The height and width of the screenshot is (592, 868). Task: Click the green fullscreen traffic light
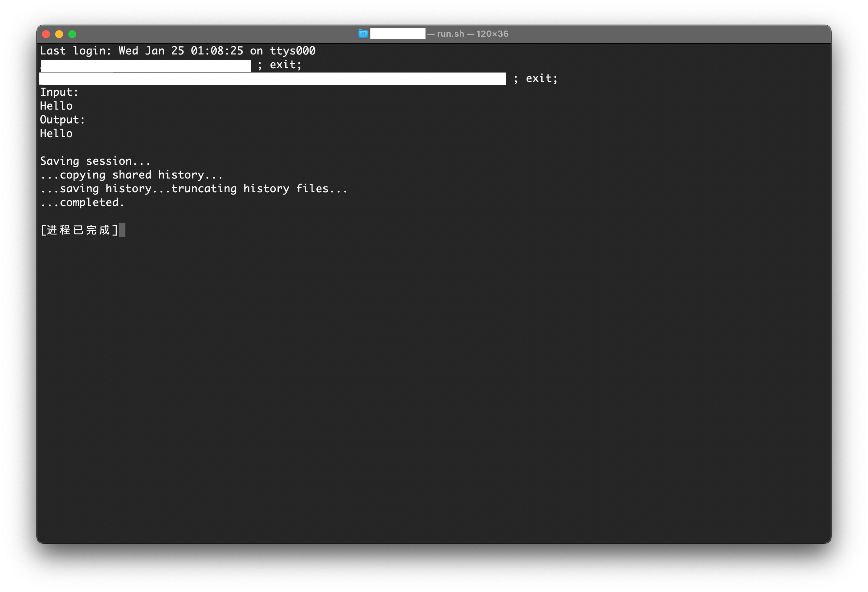click(x=73, y=34)
